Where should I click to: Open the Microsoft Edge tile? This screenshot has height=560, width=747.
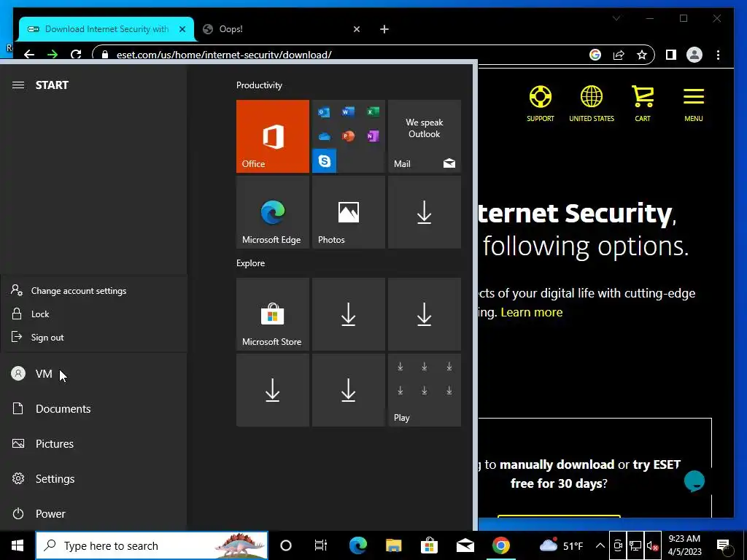273,212
